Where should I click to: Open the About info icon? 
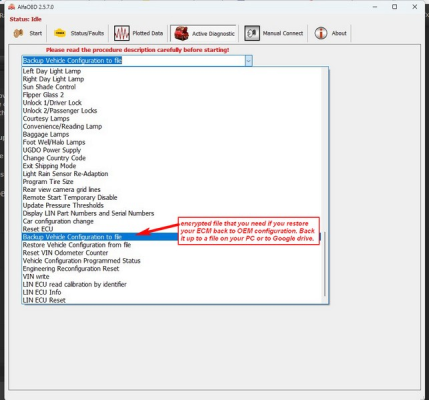tap(321, 33)
